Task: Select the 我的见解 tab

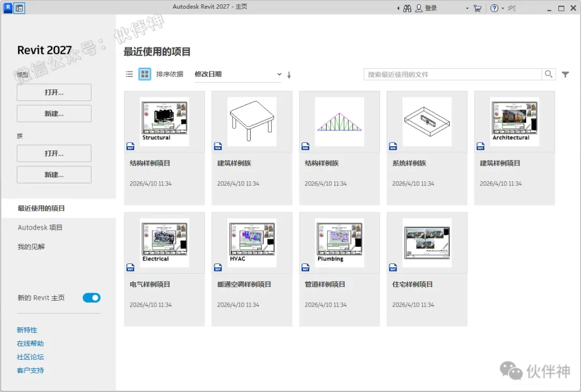Action: tap(59, 247)
